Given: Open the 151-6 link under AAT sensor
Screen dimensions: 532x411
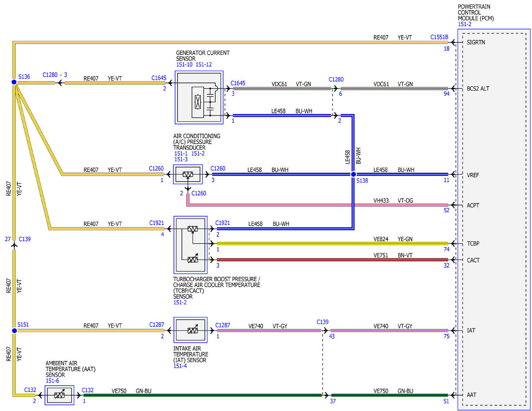Looking at the screenshot, I should pos(52,380).
